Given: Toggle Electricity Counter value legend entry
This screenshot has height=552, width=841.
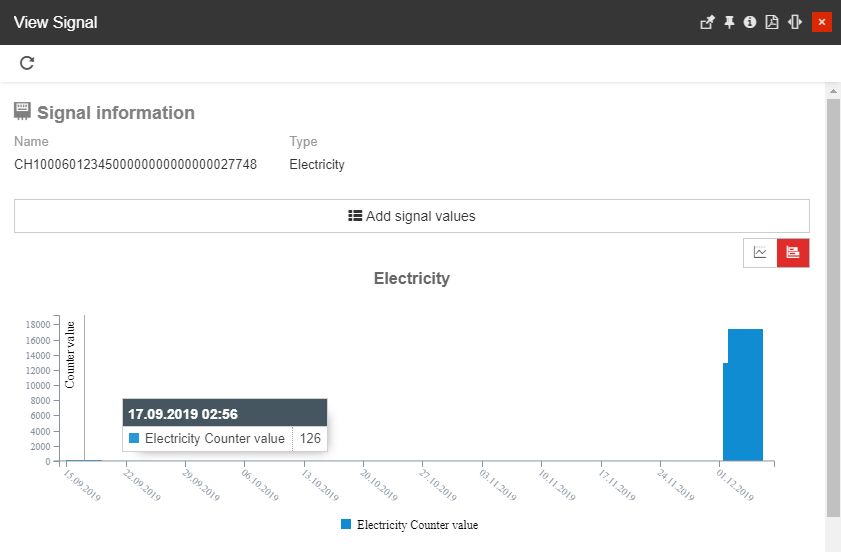Looking at the screenshot, I should click(417, 524).
